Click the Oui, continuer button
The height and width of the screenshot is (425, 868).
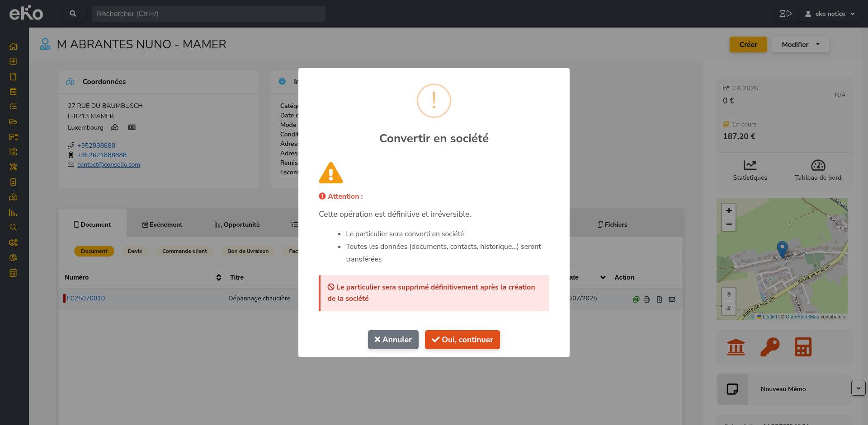[462, 340]
